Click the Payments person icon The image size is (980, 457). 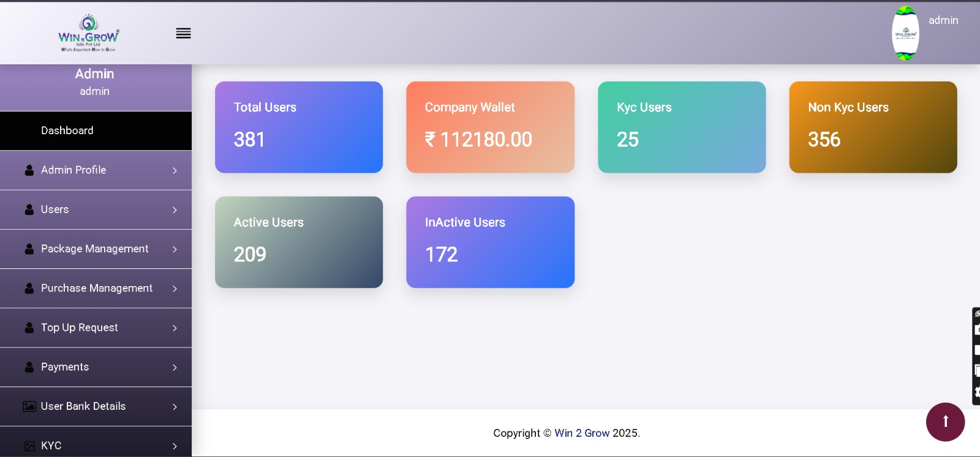[29, 367]
